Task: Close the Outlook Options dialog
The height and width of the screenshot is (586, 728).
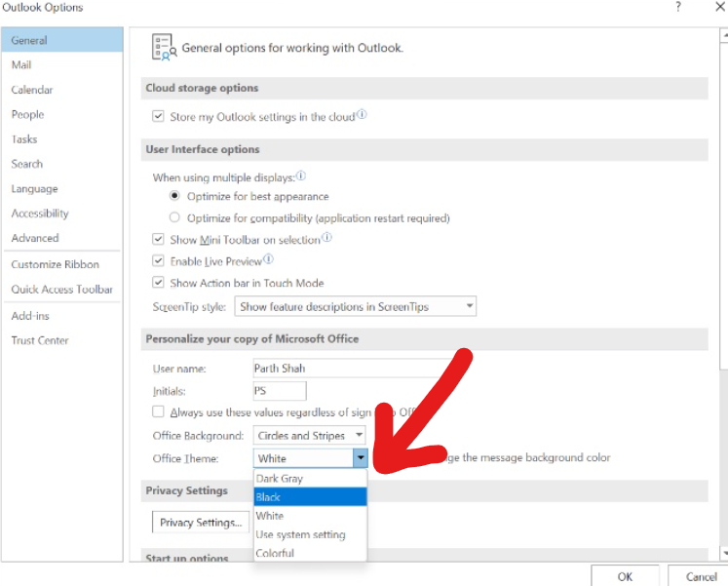Action: click(720, 7)
